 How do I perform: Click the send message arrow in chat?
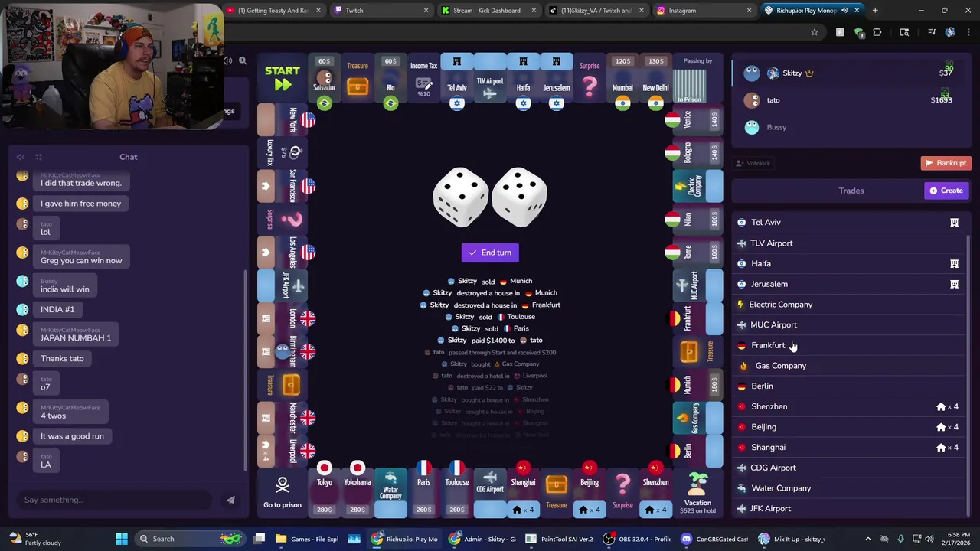click(x=230, y=500)
